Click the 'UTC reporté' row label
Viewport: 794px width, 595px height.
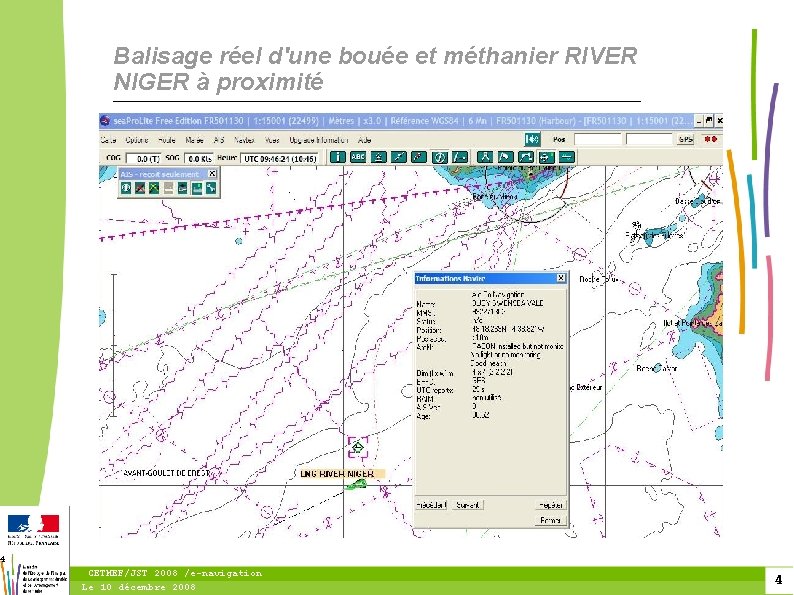(x=434, y=390)
